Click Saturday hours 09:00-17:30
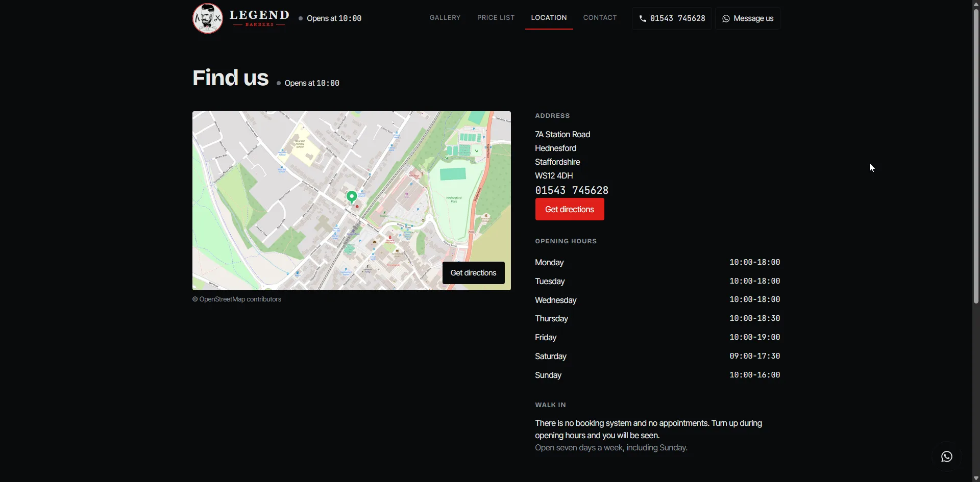The width and height of the screenshot is (980, 482). (x=755, y=356)
